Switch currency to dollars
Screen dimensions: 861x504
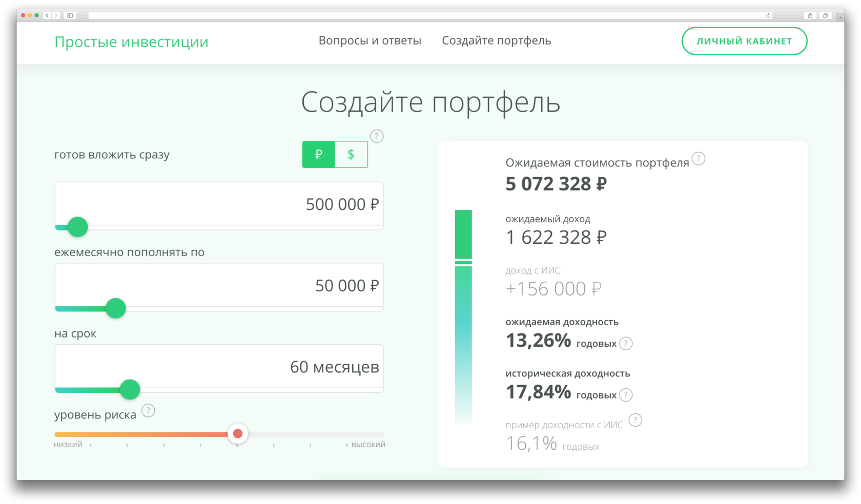pos(351,154)
